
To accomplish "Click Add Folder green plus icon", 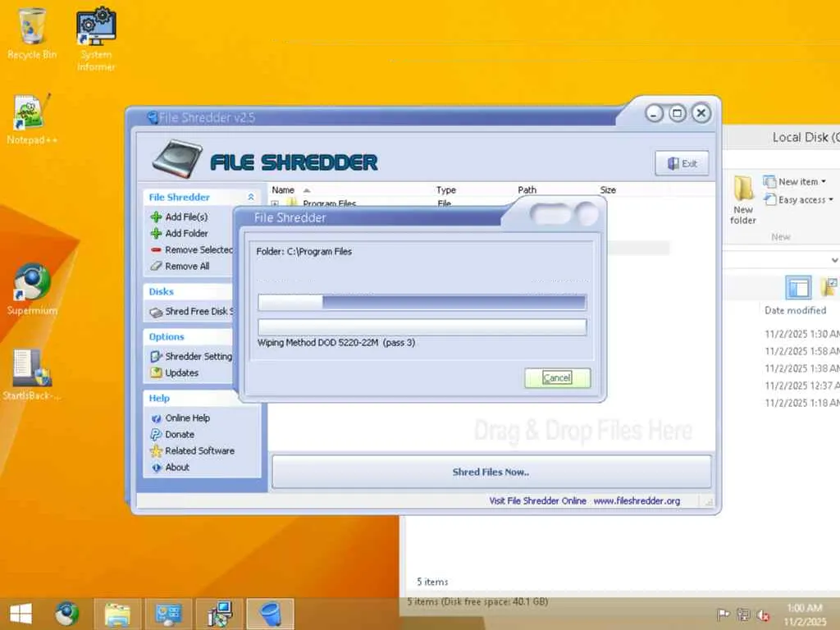I will [x=157, y=234].
